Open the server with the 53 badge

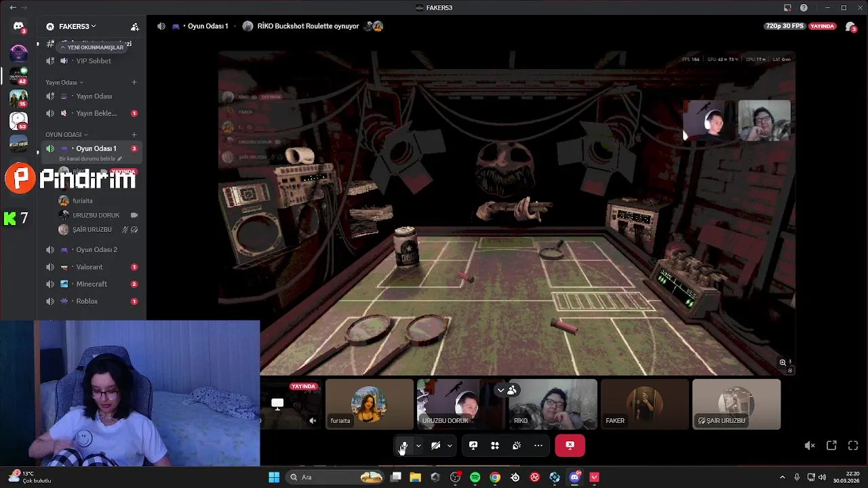click(x=18, y=121)
